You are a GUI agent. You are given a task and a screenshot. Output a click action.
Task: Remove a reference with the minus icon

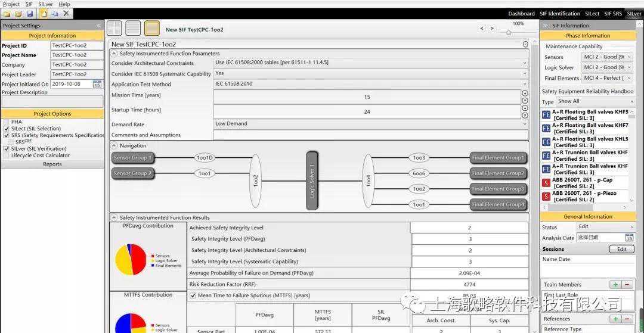627,319
